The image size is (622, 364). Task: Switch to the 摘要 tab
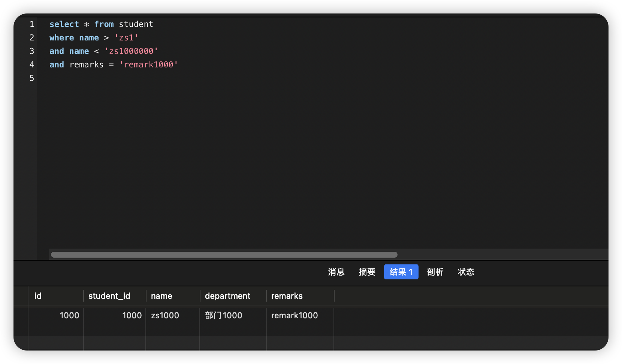(367, 272)
